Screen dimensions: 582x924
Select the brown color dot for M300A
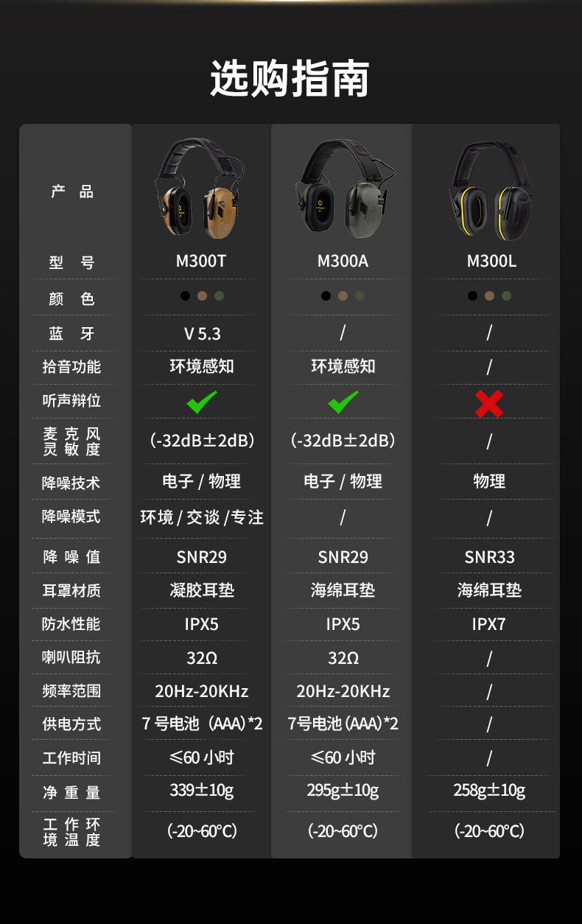click(343, 296)
